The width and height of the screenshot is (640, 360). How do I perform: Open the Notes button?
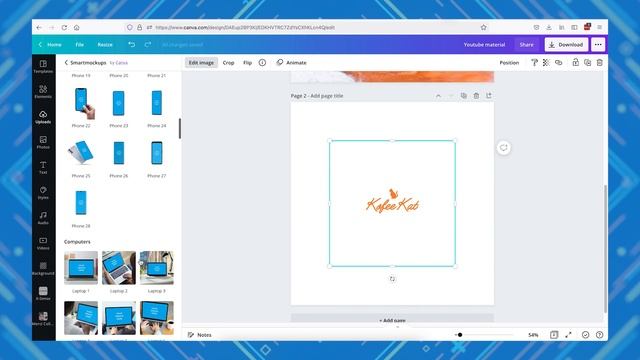(200, 335)
